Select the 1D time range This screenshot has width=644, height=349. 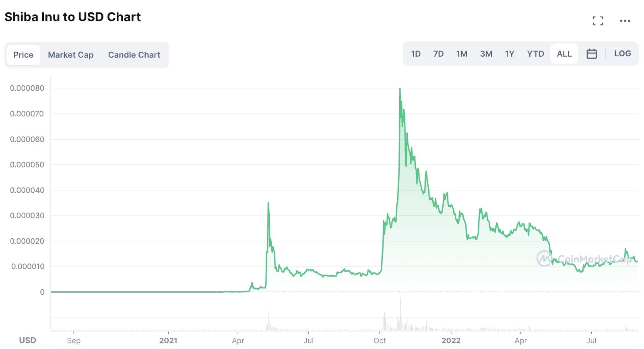pos(416,54)
